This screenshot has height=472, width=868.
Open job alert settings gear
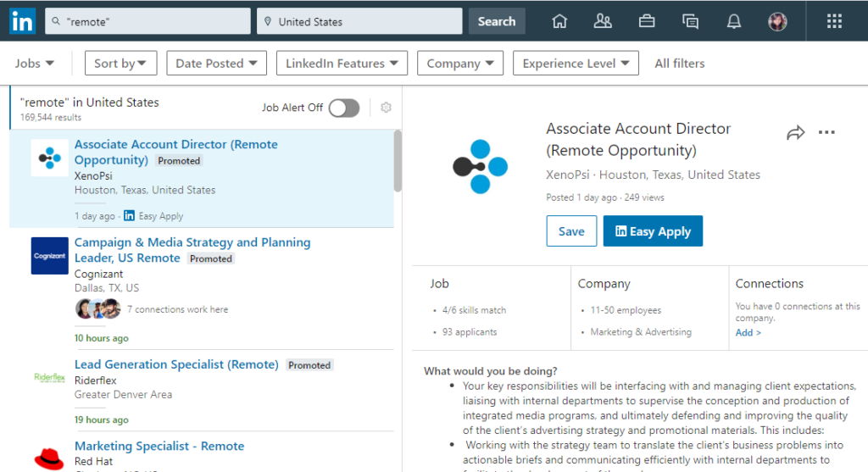tap(386, 108)
